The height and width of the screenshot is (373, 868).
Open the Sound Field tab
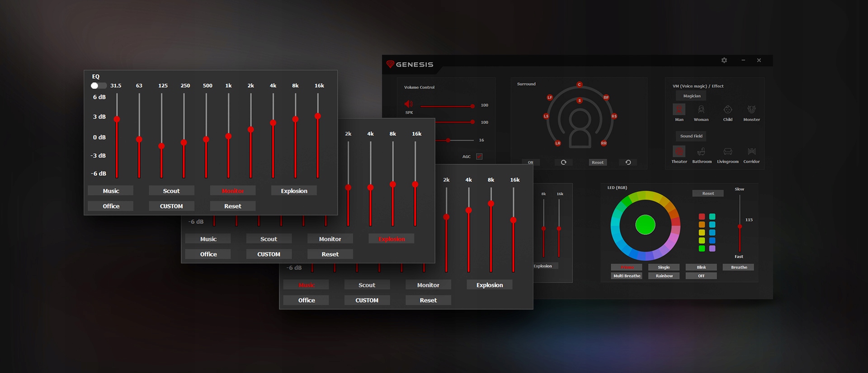(x=691, y=136)
